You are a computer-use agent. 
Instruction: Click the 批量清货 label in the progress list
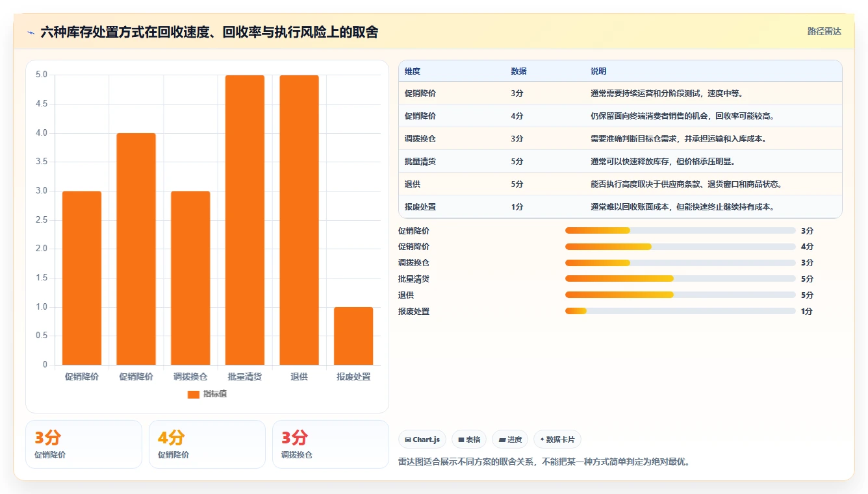point(414,279)
